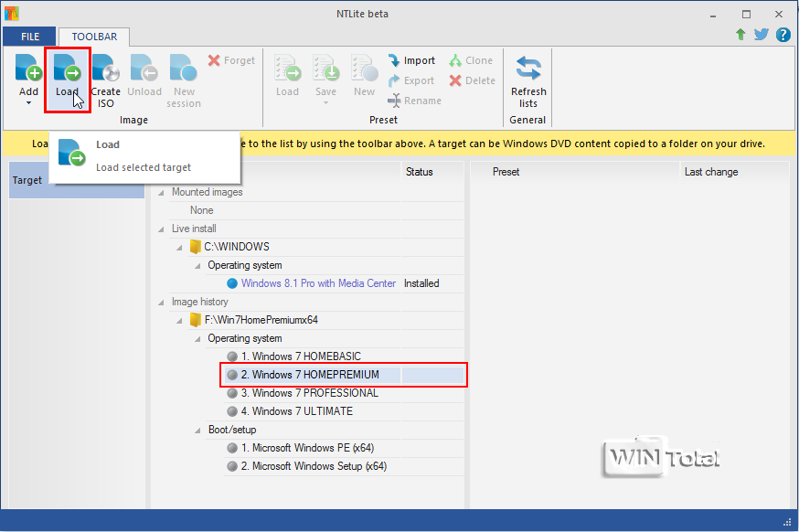Select 3. Windows 7 PROFESSIONAL
This screenshot has height=532, width=799.
coord(310,393)
